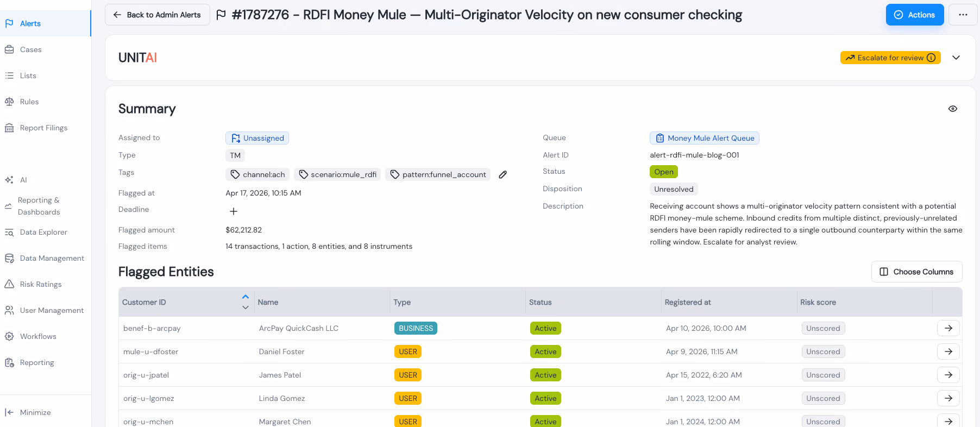Open the Alerts sidebar item

(x=45, y=23)
